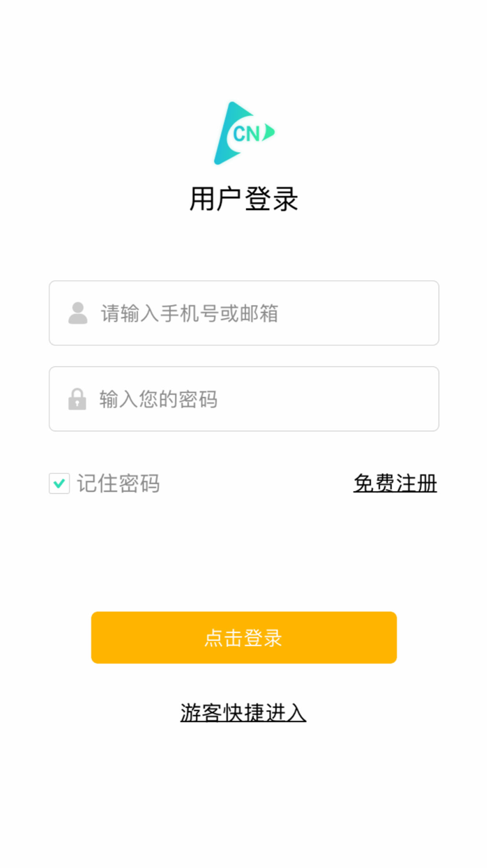The height and width of the screenshot is (868, 488).
Task: Focus the 请输入手机号或邮箱 input field
Action: pos(243,313)
